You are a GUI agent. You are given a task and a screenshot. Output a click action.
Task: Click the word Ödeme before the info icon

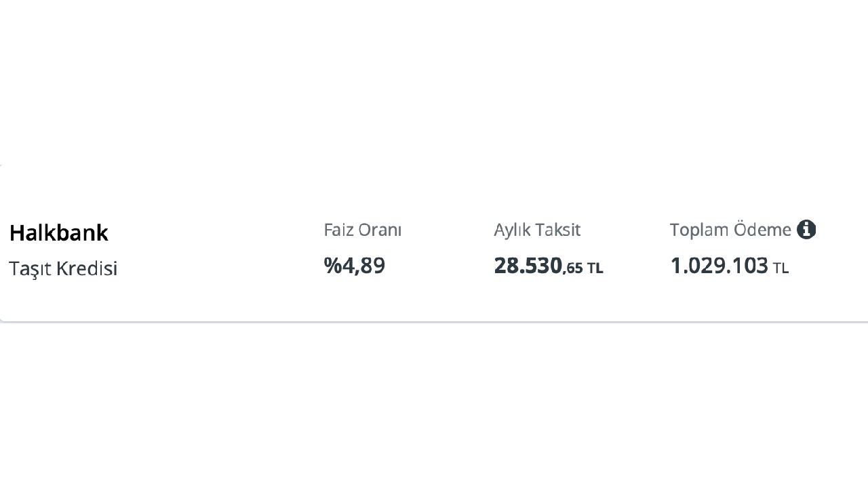coord(763,230)
